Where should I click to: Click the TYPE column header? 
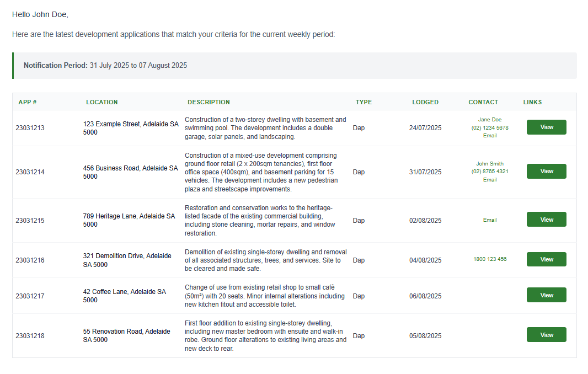coord(364,102)
